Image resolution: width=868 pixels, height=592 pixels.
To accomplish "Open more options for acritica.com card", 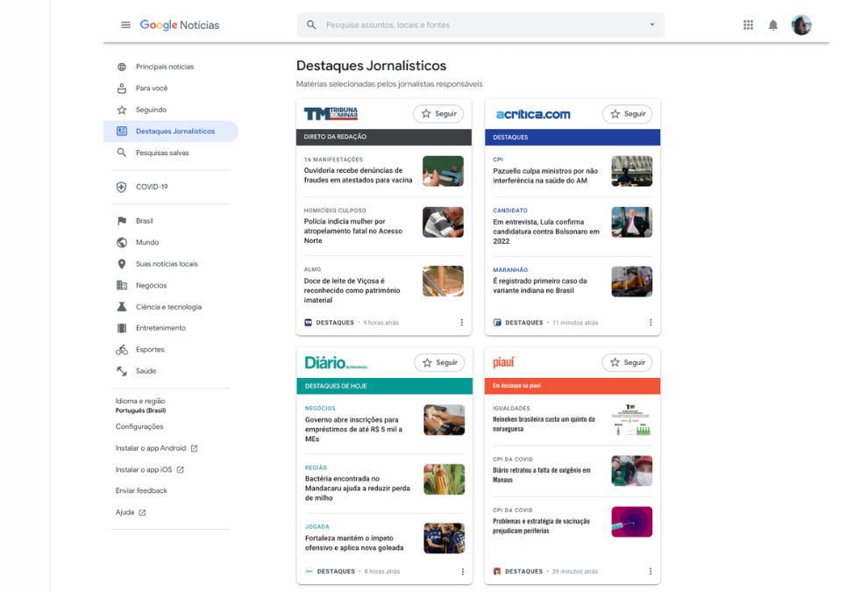I will tap(651, 322).
